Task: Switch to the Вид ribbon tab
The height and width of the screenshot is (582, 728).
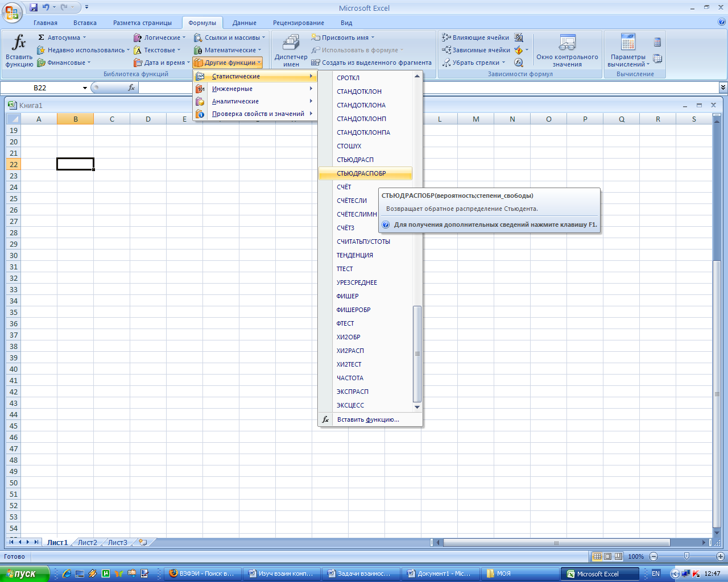Action: tap(346, 23)
